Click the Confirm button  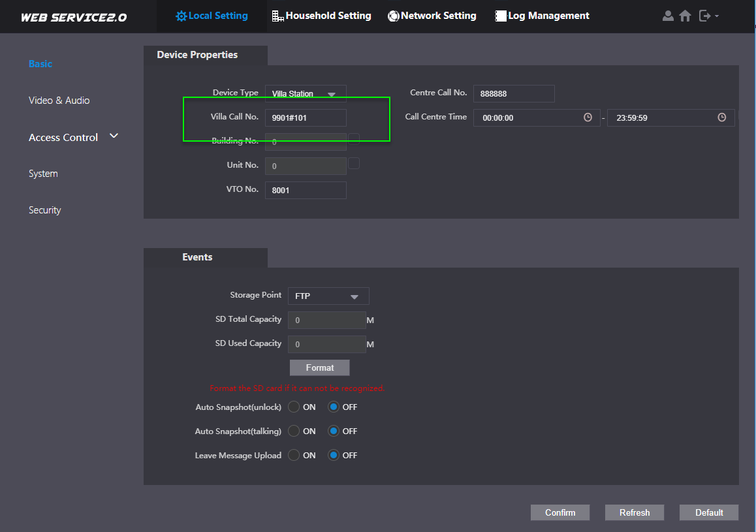pyautogui.click(x=559, y=512)
